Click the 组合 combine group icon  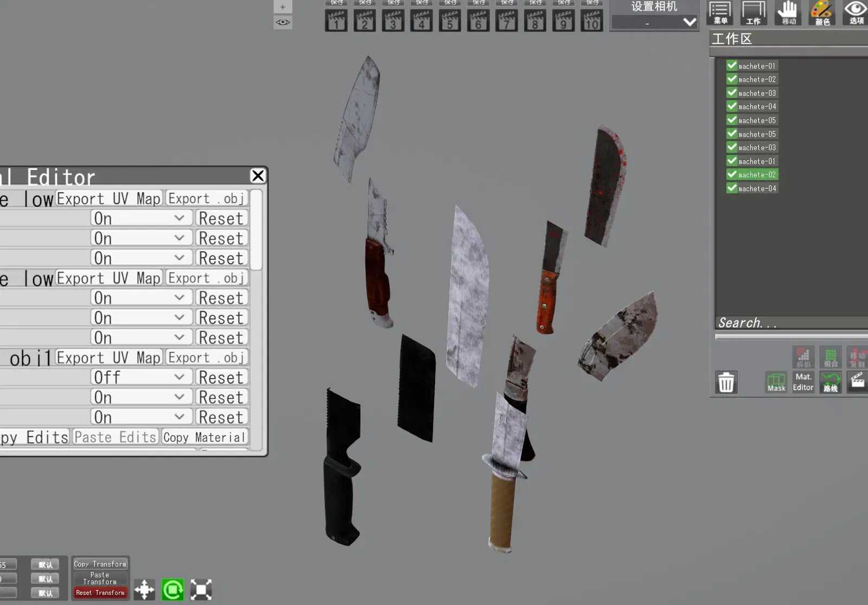click(831, 357)
